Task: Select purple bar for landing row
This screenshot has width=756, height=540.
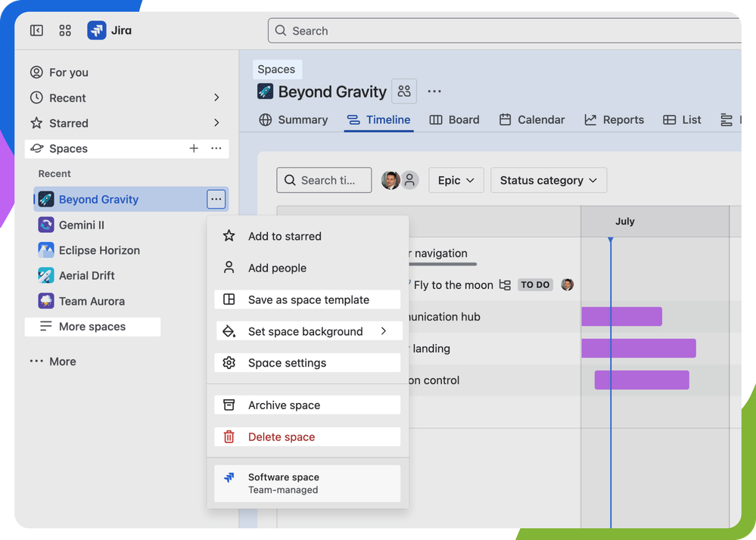Action: coord(639,349)
